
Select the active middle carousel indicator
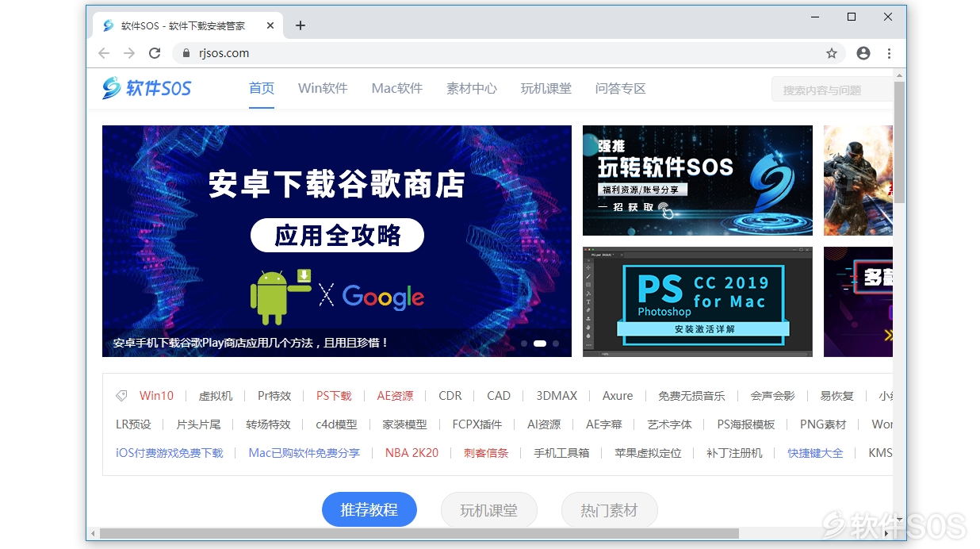pos(540,344)
